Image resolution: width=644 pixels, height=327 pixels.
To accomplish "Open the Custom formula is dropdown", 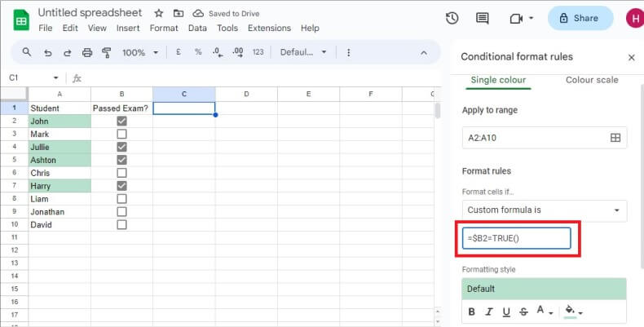I will 545,210.
